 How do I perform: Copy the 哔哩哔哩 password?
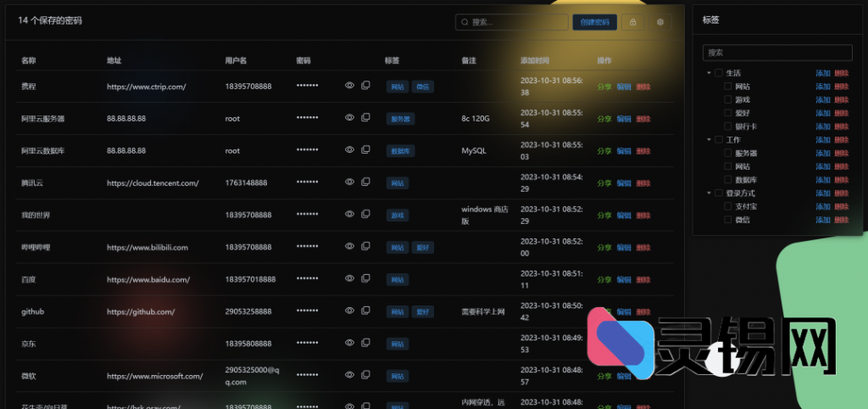(366, 247)
